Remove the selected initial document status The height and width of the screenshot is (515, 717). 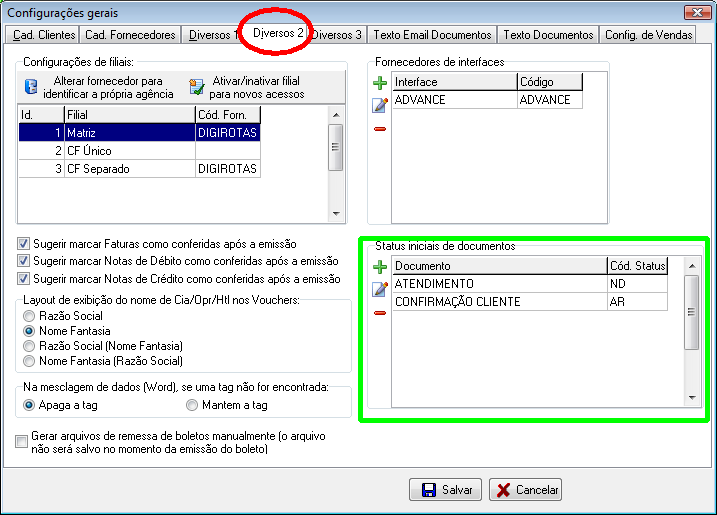[380, 313]
